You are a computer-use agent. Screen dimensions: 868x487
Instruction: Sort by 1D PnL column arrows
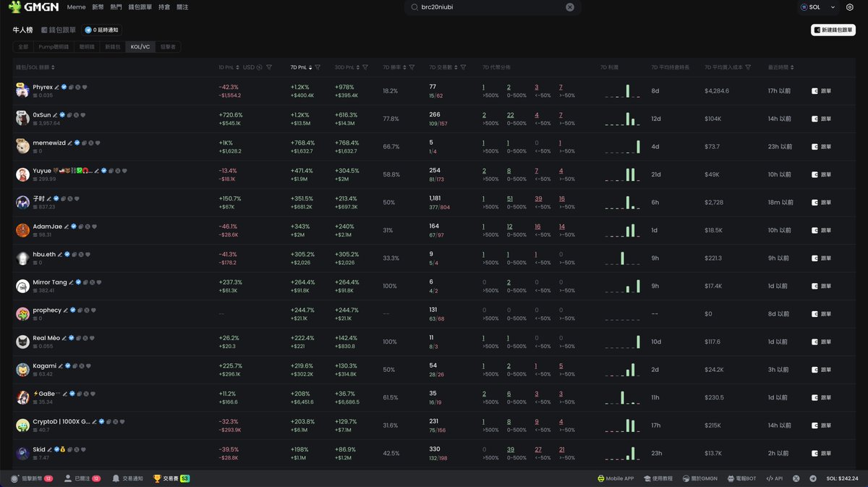(238, 67)
